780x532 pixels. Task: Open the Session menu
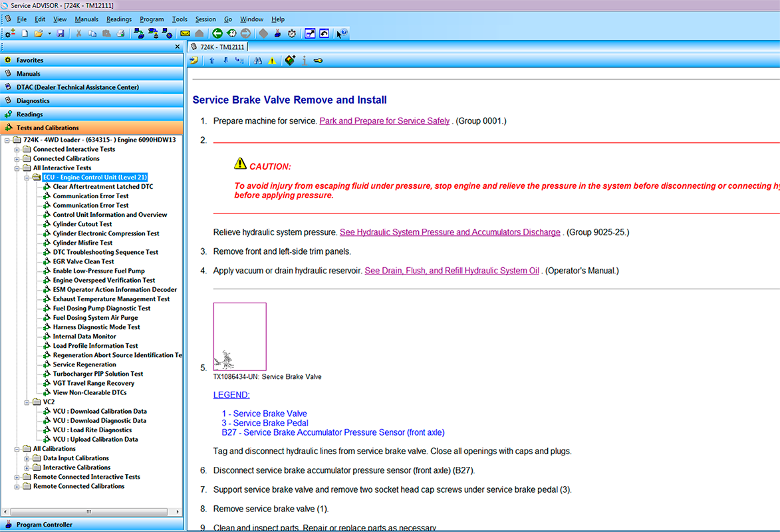(205, 19)
